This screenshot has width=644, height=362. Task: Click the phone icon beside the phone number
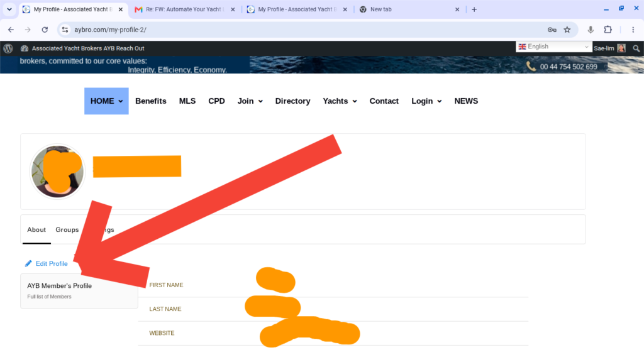tap(531, 67)
